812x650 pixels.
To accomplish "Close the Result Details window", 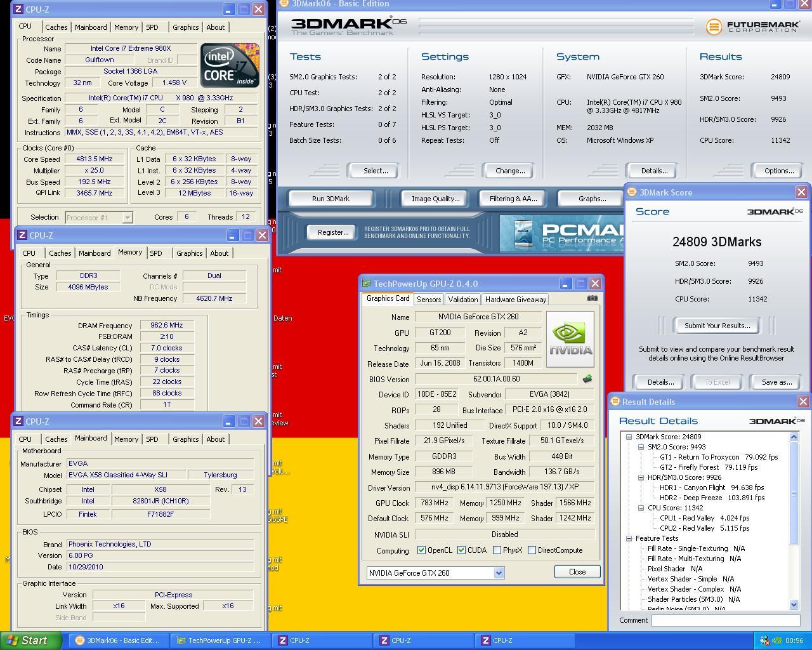I will coord(803,402).
